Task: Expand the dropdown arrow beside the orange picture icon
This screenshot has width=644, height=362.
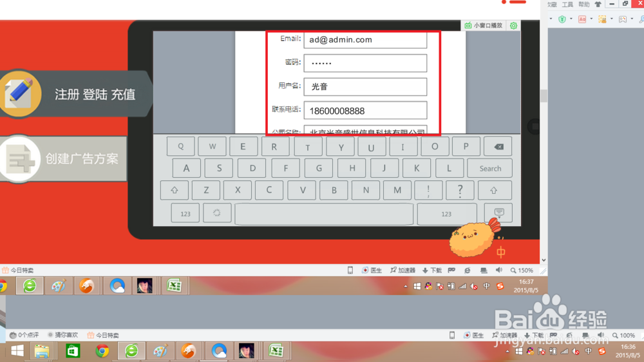Action: pos(611,19)
